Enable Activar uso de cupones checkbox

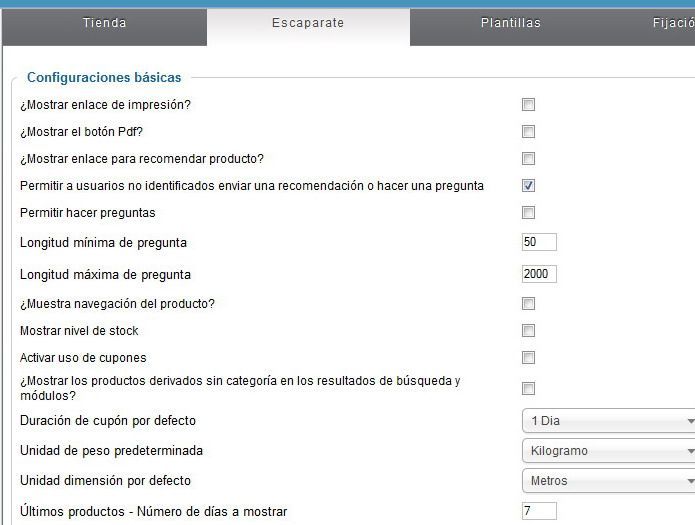528,358
